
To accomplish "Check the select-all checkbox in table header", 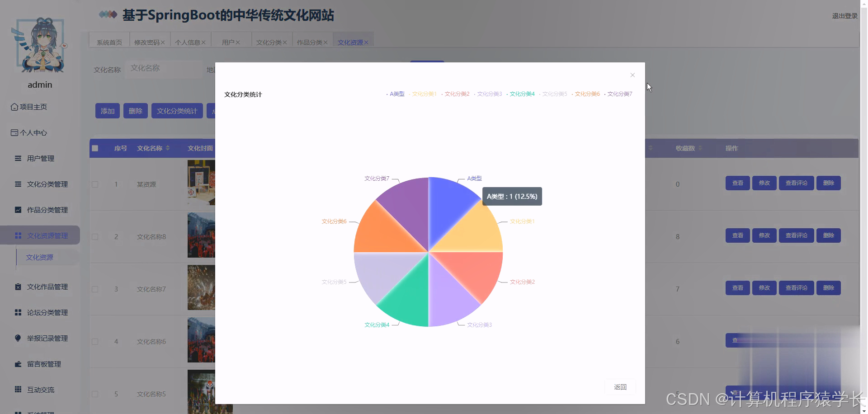I will point(95,148).
